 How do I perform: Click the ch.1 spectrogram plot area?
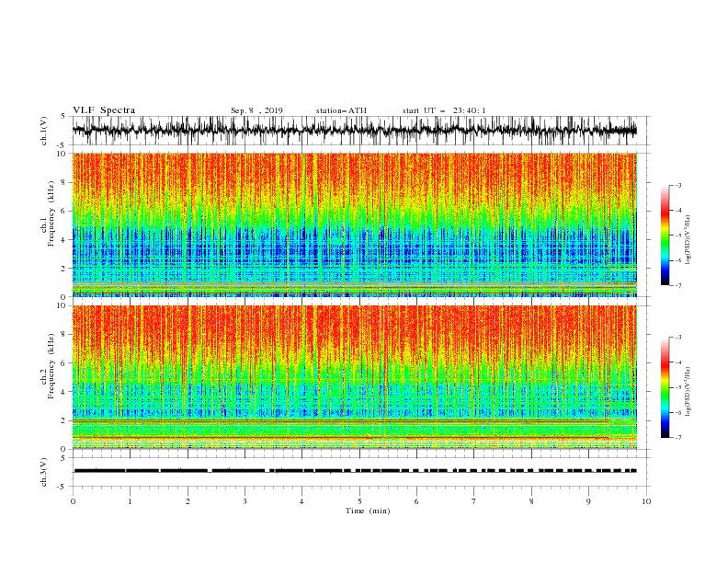(355, 224)
